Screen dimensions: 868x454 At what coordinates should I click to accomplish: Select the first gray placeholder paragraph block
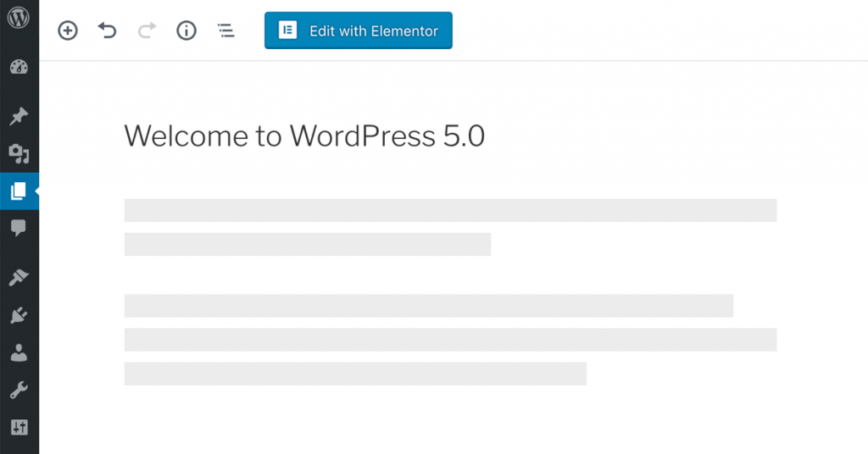[x=449, y=226]
